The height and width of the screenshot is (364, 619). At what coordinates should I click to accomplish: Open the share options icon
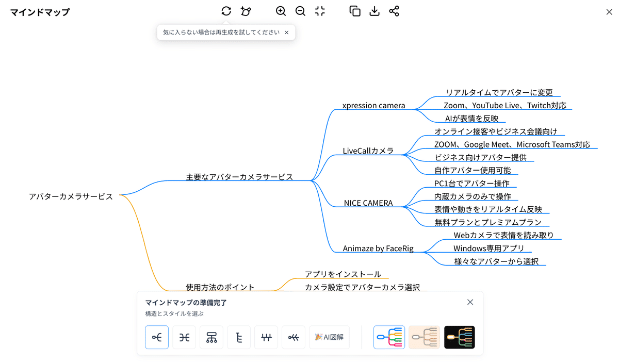[x=394, y=11]
